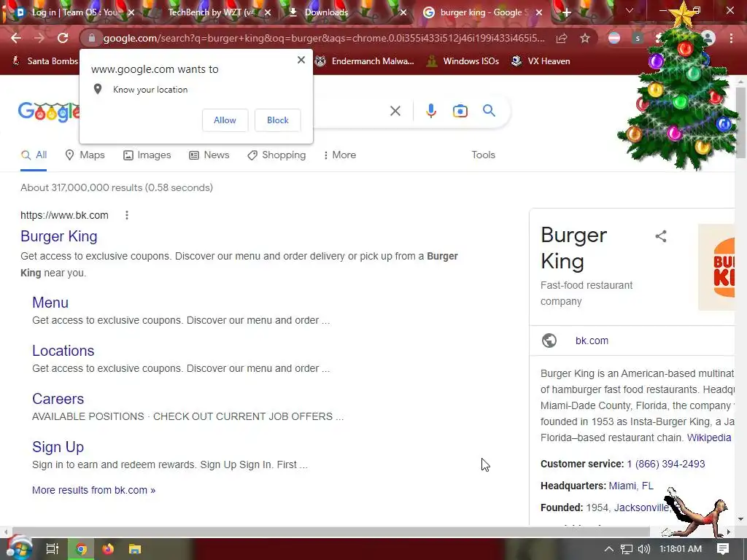
Task: Open the Burger King result title
Action: [58, 236]
